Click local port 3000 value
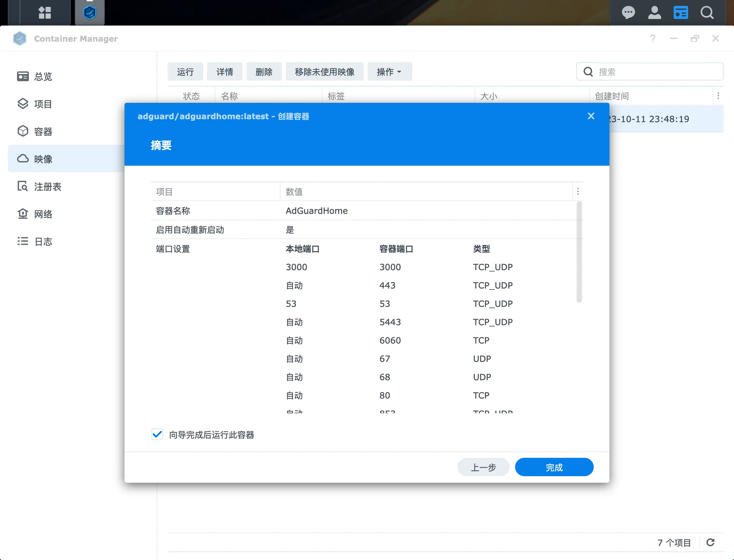 point(296,267)
